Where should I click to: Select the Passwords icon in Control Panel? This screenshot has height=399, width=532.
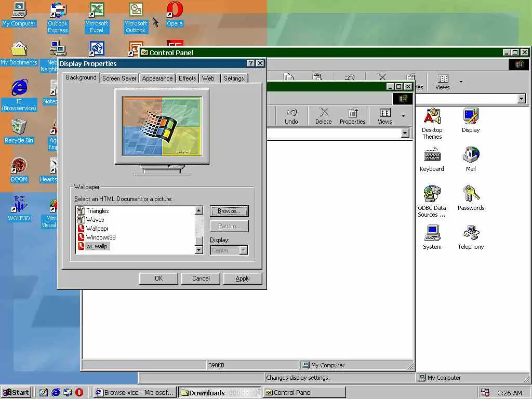[471, 198]
